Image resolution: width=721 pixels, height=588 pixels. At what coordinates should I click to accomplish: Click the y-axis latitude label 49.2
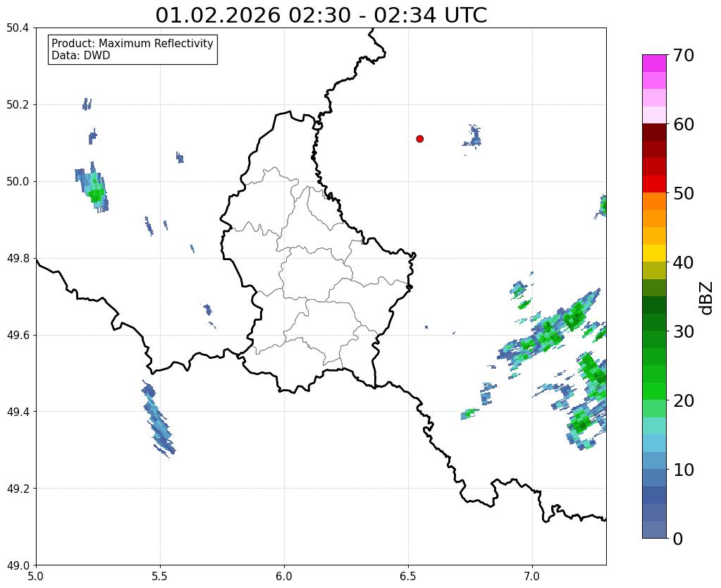tap(18, 488)
